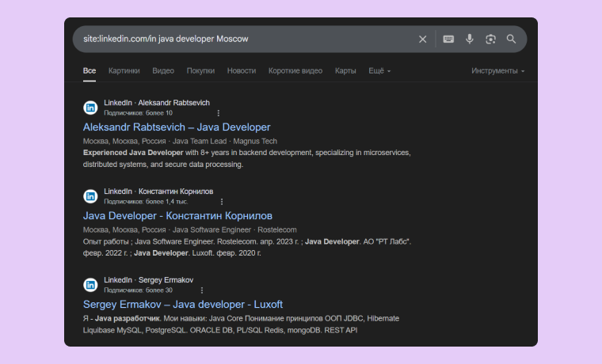Select the Короткие видео tab

[295, 70]
